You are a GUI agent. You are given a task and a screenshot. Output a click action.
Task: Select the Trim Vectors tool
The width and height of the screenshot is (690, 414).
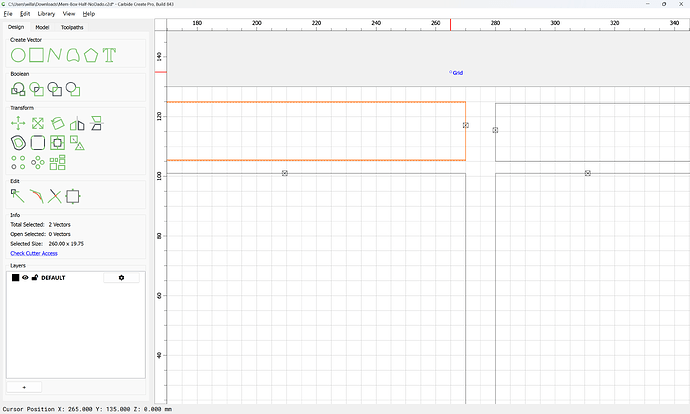tap(55, 196)
